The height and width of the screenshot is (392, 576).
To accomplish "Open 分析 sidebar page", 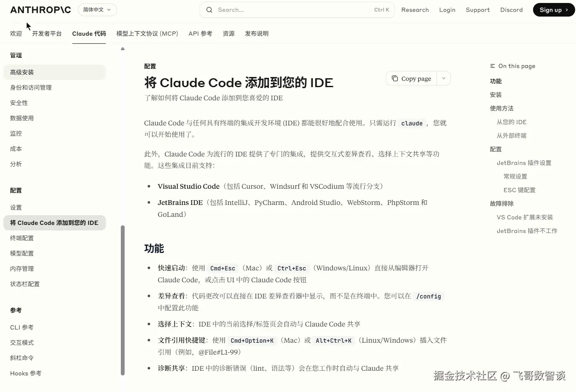I will [x=54, y=164].
